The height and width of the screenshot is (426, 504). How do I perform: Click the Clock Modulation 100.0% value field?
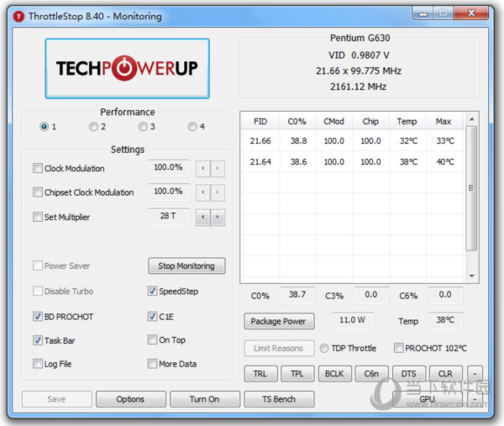click(169, 167)
